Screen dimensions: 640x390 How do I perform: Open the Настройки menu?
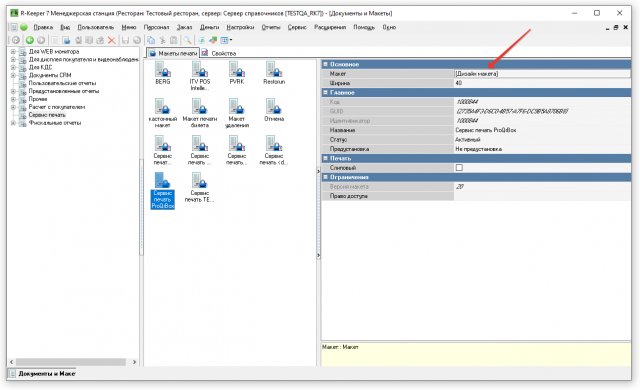coord(240,27)
